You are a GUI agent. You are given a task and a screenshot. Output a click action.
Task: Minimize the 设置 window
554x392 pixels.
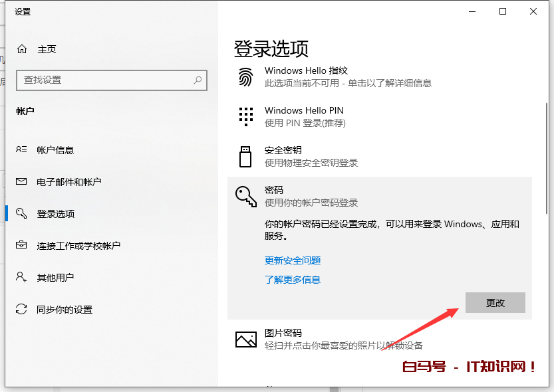tap(472, 12)
